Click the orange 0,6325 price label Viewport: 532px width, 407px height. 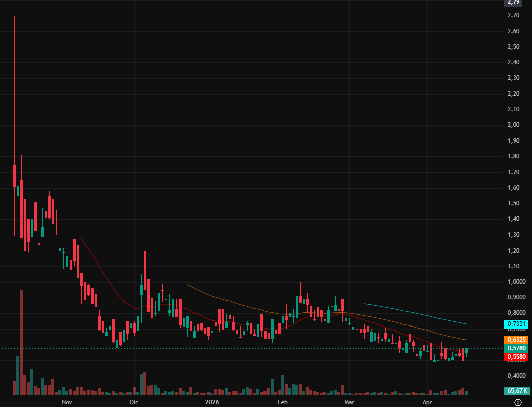pyautogui.click(x=516, y=340)
